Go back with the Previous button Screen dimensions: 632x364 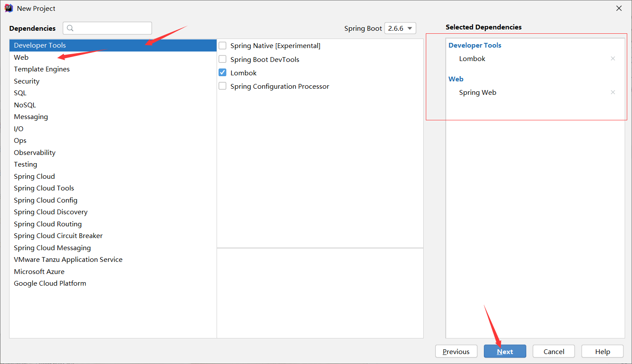coord(456,351)
